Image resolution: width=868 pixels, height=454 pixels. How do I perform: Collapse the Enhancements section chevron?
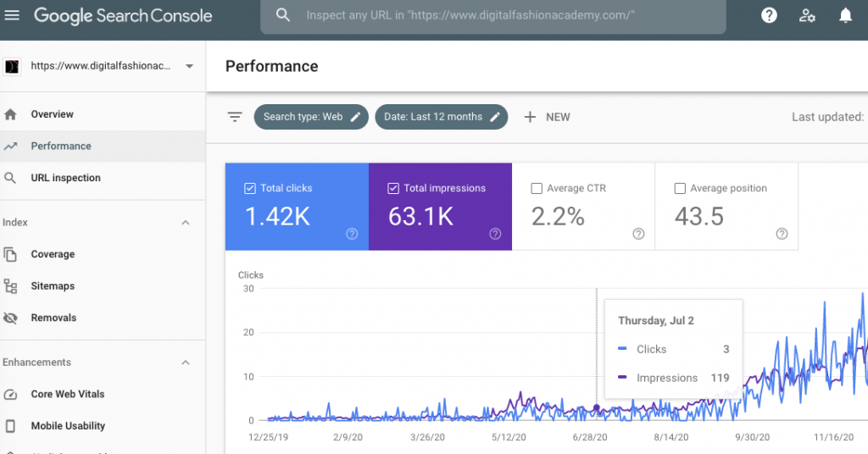coord(186,363)
